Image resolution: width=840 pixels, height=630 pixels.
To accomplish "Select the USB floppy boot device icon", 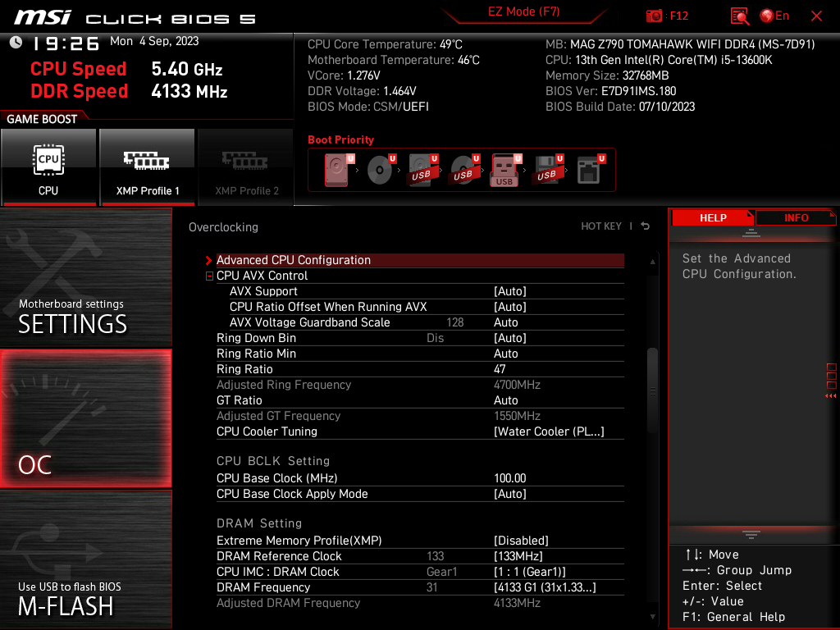I will tap(548, 169).
